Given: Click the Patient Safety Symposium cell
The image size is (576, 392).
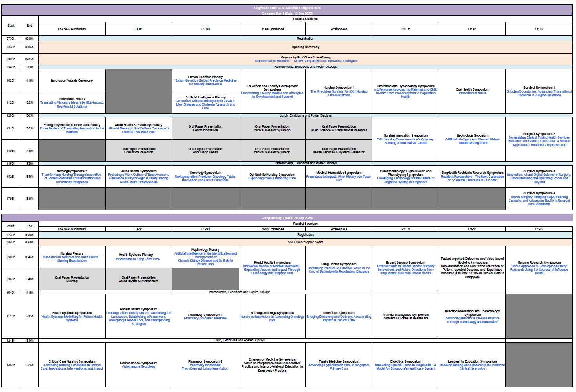Looking at the screenshot, I should pos(139,316).
